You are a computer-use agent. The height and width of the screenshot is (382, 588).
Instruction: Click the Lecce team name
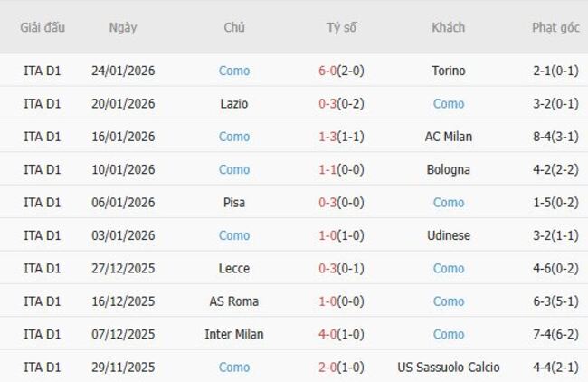coord(234,269)
